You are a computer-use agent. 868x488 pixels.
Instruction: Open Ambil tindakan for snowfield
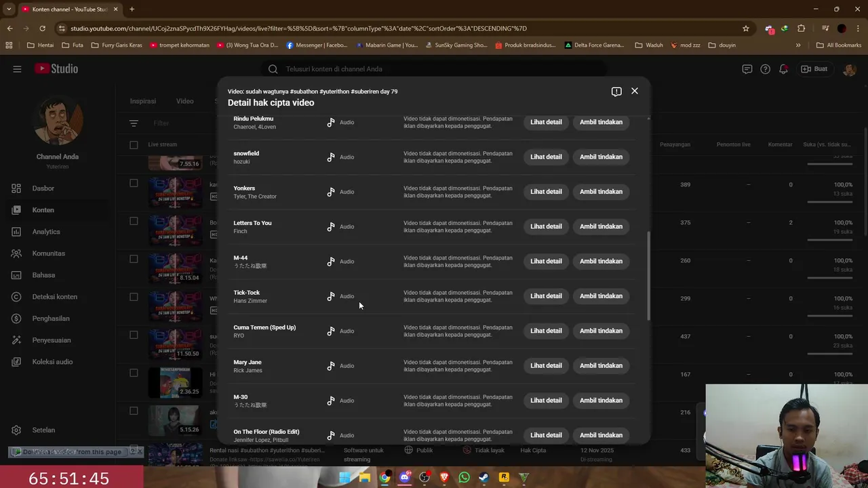click(601, 157)
